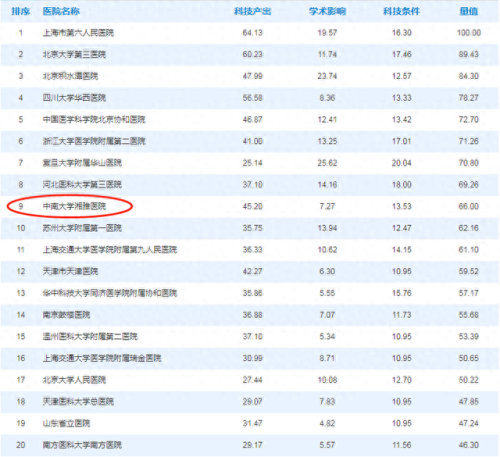Click the 100.00 value in 量值 column

pyautogui.click(x=469, y=33)
